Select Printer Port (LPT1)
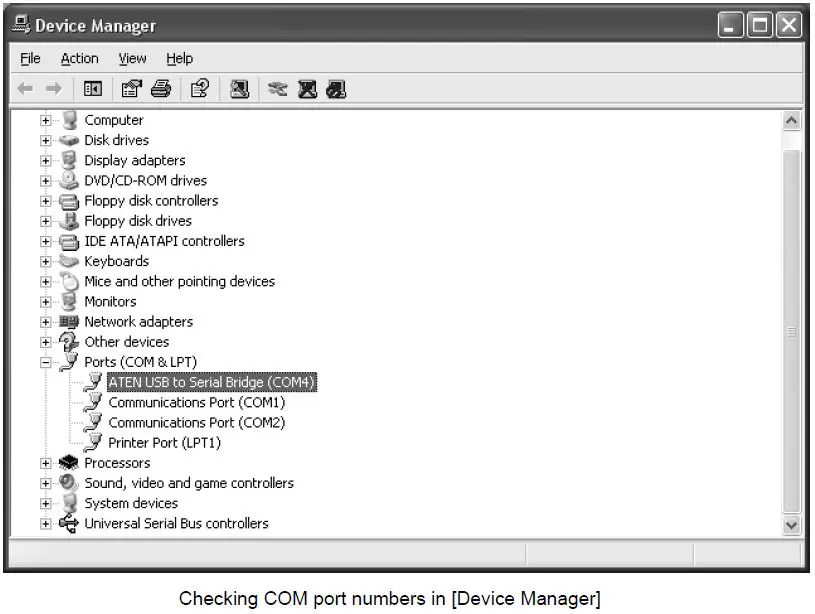The width and height of the screenshot is (815, 614). pos(165,443)
